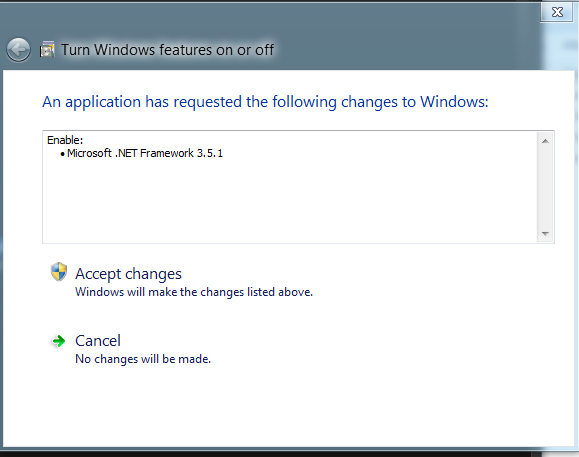Click the bullet before .NET Framework

[62, 154]
